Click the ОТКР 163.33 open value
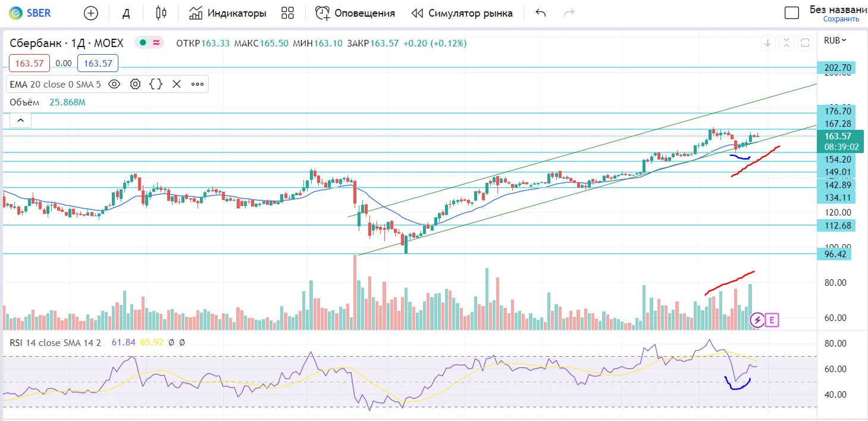This screenshot has width=868, height=421. tap(203, 43)
